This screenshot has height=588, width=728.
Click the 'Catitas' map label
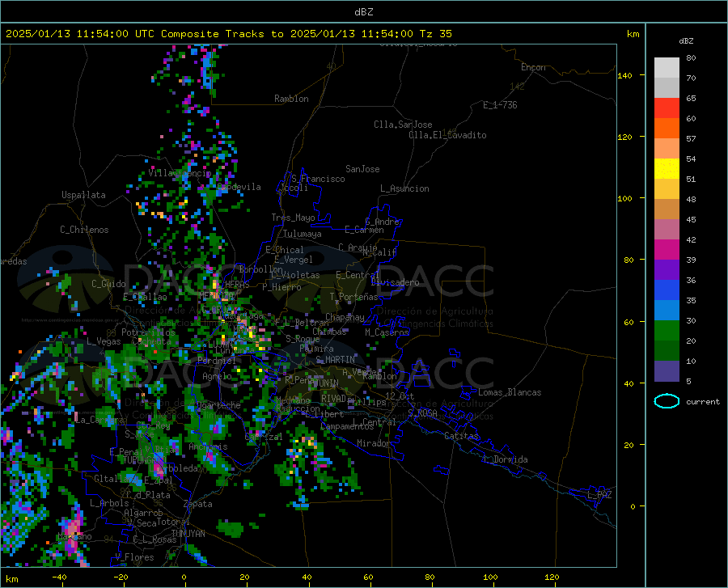[461, 436]
